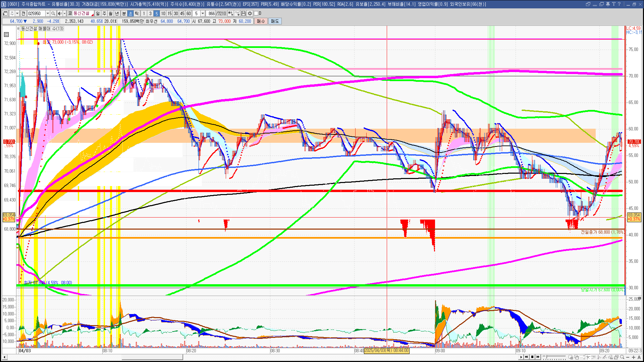
Task: Click the eraser tool icon at bottom
Action: point(610,357)
